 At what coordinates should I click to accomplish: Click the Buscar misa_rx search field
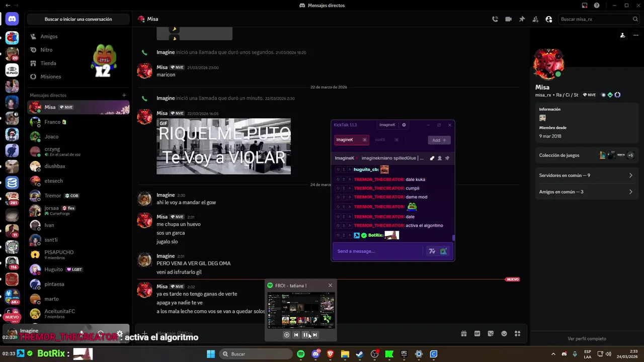point(598,19)
